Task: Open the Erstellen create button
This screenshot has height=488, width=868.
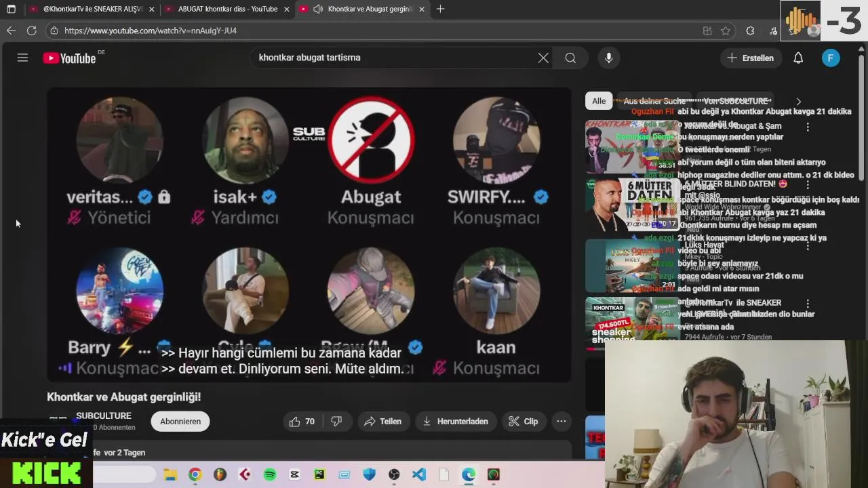Action: [750, 58]
